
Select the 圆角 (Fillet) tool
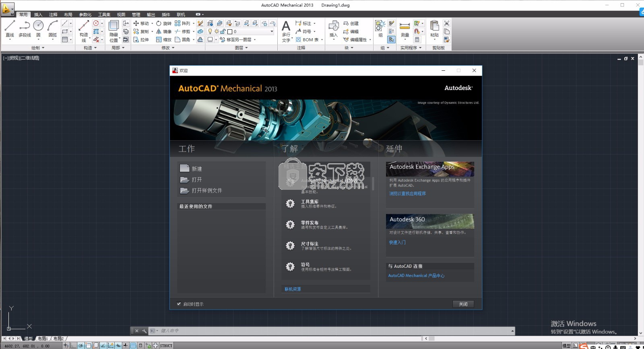click(182, 39)
